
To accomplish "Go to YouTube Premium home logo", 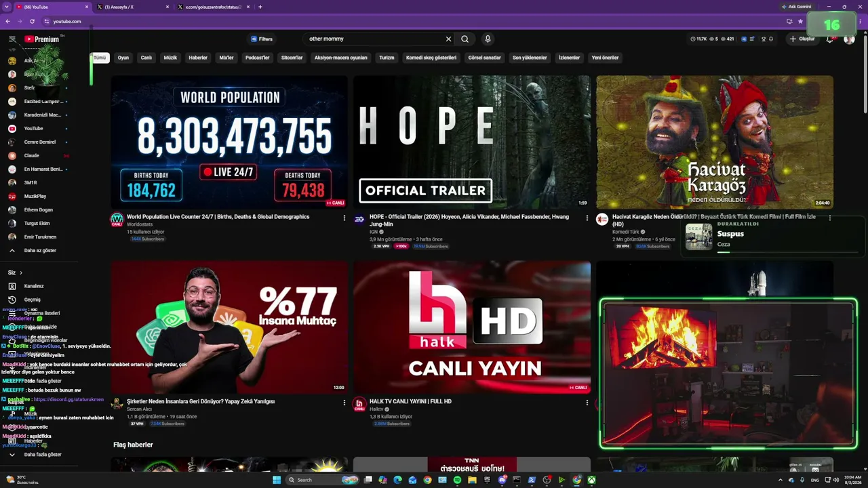I will tap(42, 39).
